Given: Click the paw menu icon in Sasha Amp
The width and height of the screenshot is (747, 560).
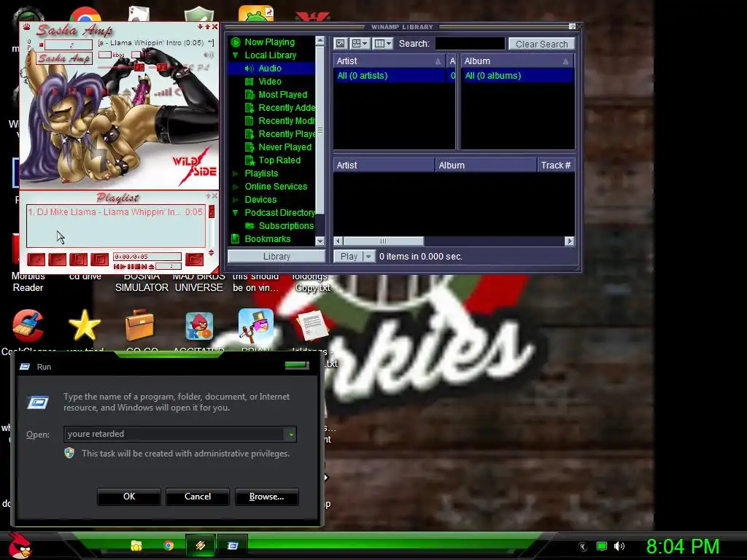Looking at the screenshot, I should (x=27, y=27).
